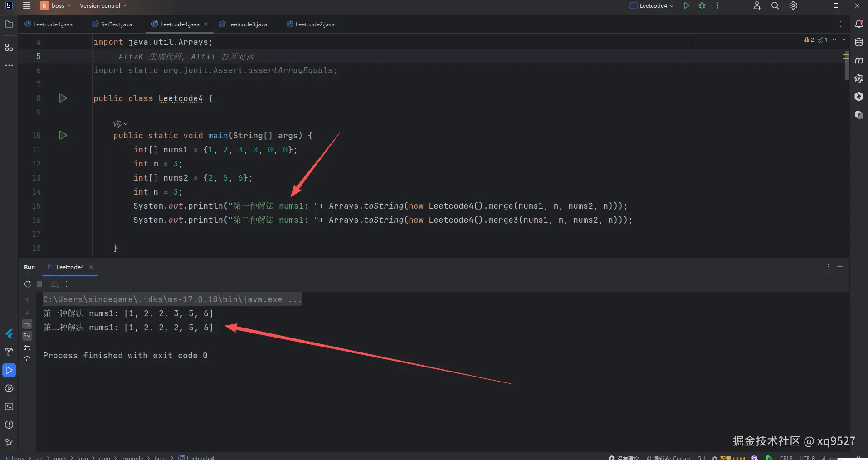The width and height of the screenshot is (868, 460).
Task: Open IDE settings gear
Action: tap(793, 6)
